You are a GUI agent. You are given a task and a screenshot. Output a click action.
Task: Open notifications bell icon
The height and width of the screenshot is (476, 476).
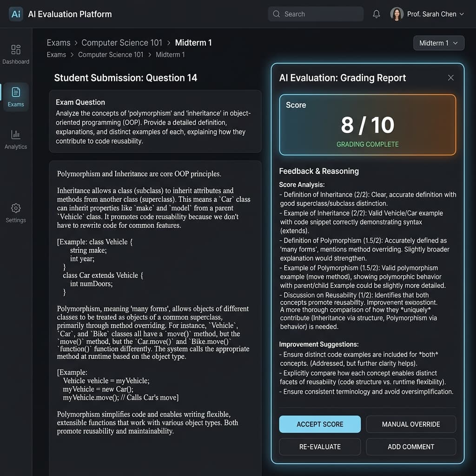pyautogui.click(x=377, y=14)
